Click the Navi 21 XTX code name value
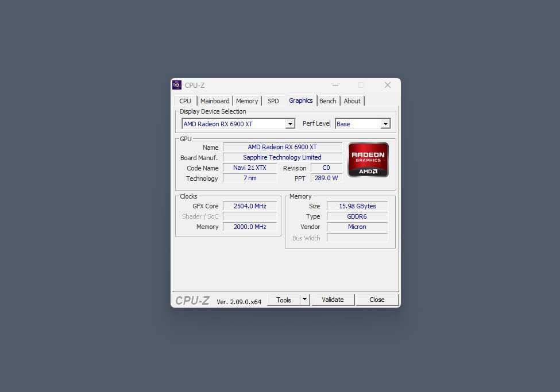 click(x=250, y=168)
